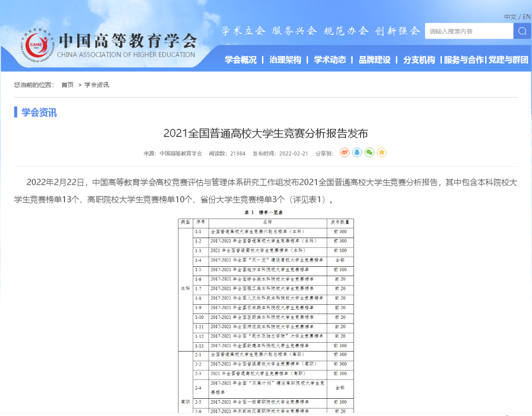Screen dimensions: 532x416
Task: Click the search magnifier icon
Action: [522, 31]
